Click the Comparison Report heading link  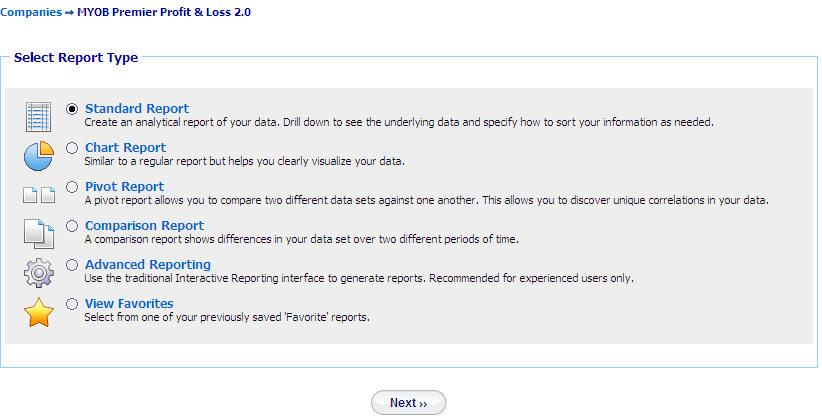(145, 225)
